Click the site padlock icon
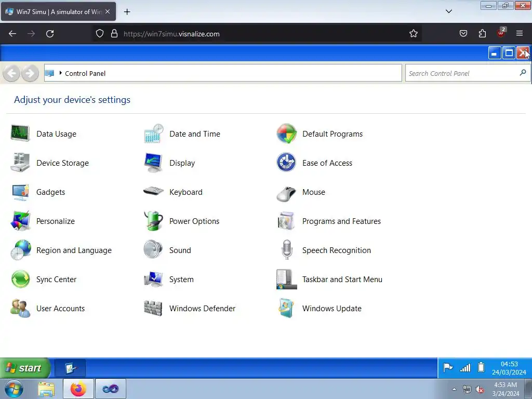 pyautogui.click(x=114, y=34)
